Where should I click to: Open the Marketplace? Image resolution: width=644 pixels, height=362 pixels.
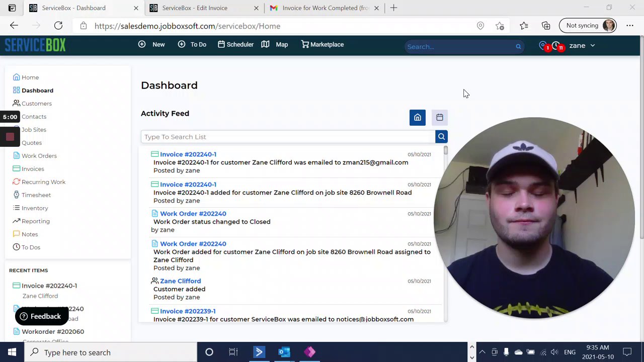click(323, 44)
